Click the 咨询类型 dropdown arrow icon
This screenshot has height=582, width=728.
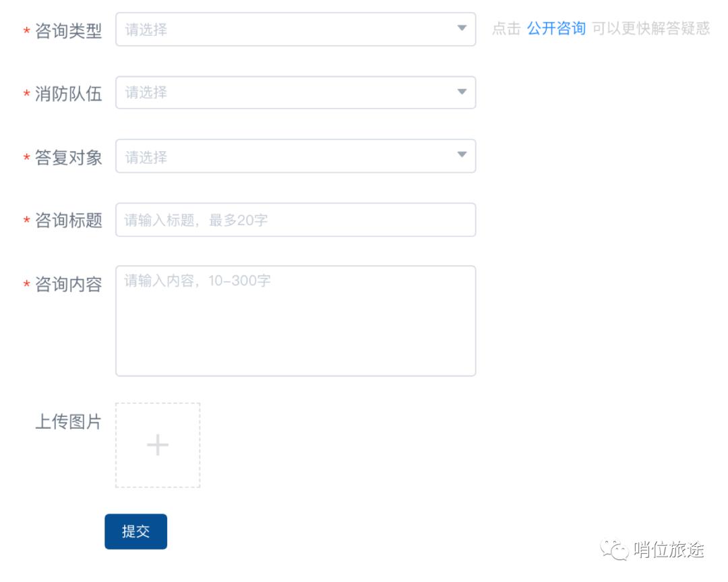coord(462,29)
